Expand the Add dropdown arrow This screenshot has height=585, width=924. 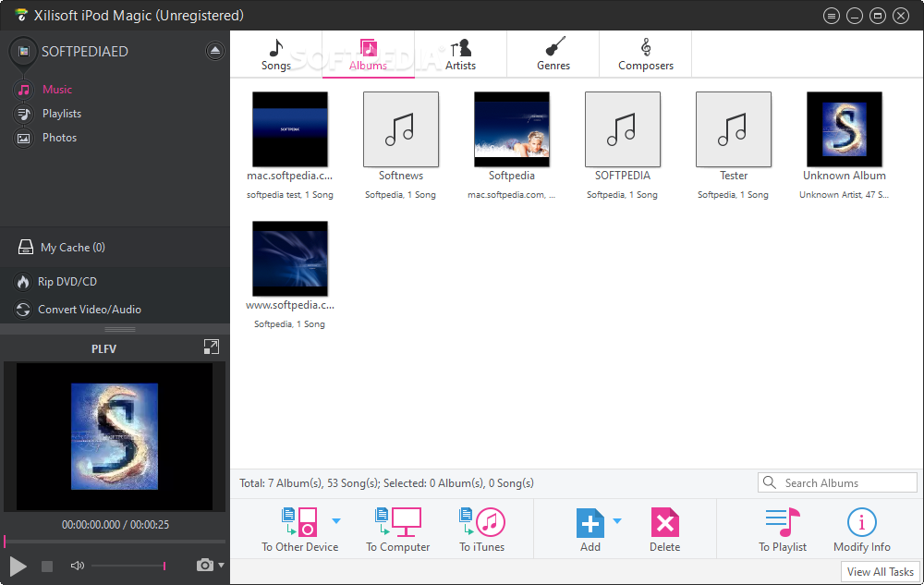click(x=617, y=521)
